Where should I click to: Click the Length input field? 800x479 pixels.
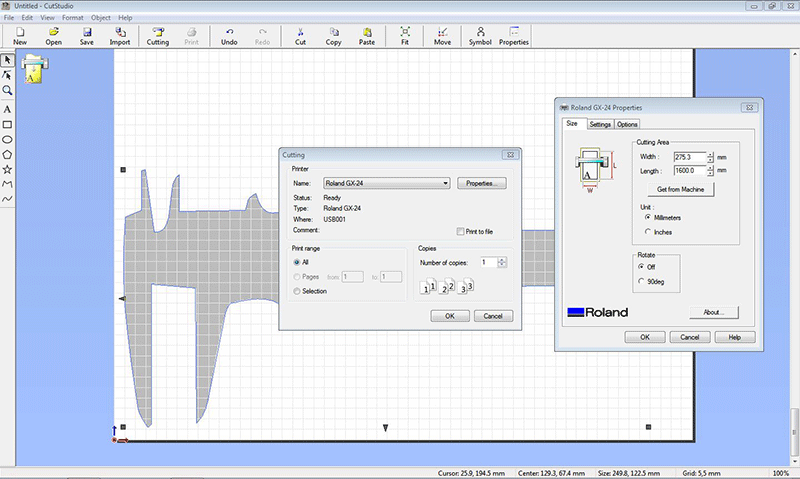coord(690,171)
